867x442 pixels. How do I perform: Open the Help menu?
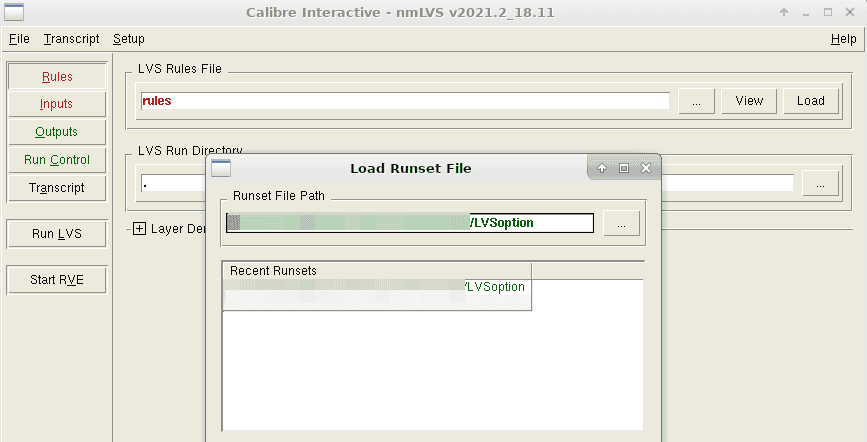pos(843,39)
